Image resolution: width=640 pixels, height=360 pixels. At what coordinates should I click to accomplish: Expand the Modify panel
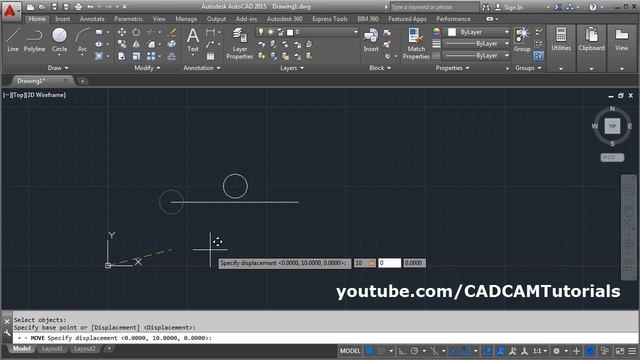(147, 68)
